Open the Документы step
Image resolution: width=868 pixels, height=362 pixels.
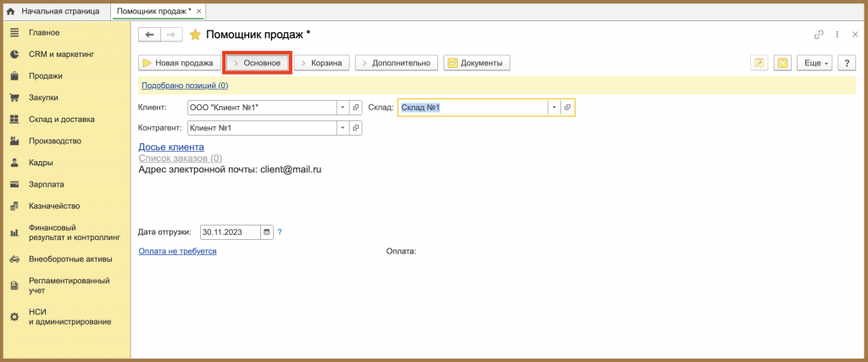point(476,63)
